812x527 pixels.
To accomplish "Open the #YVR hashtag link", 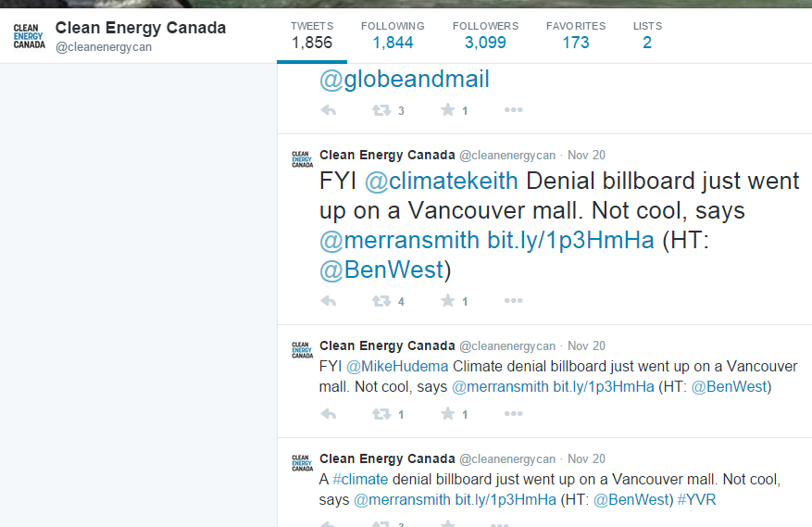I will click(x=696, y=500).
